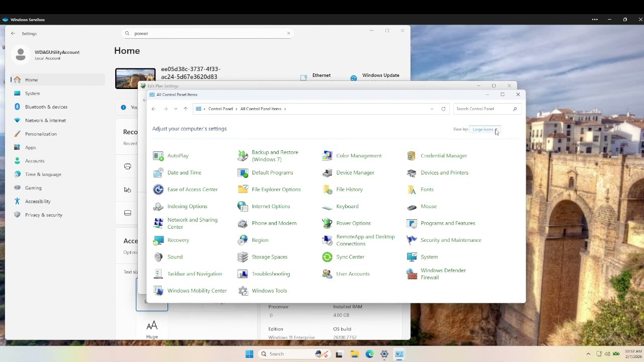Open the Color Management icon
This screenshot has height=362, width=644.
pyautogui.click(x=328, y=156)
